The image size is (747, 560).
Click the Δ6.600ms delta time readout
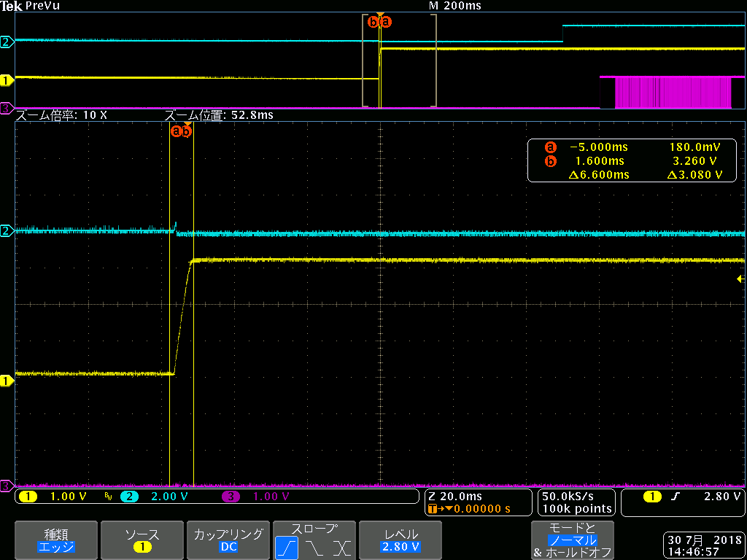pyautogui.click(x=599, y=175)
